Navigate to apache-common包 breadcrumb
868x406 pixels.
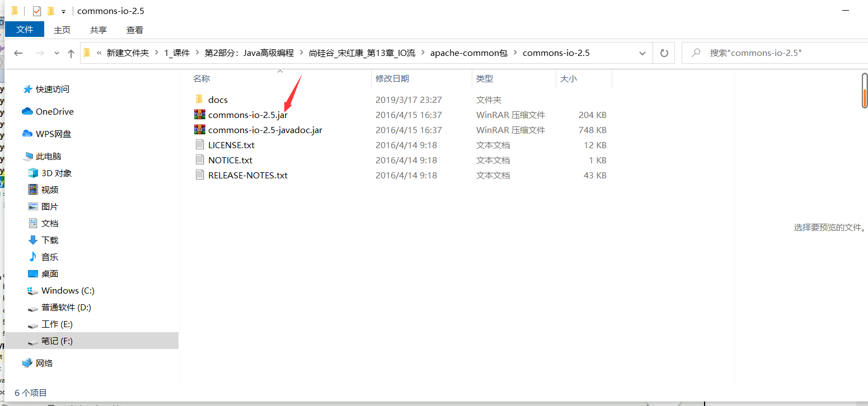point(469,53)
